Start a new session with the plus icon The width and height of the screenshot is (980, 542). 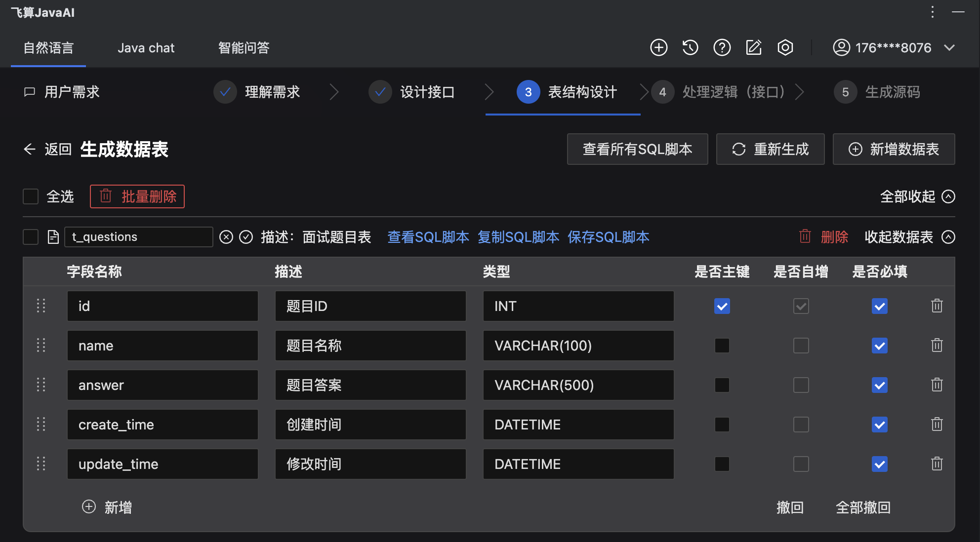pyautogui.click(x=658, y=47)
